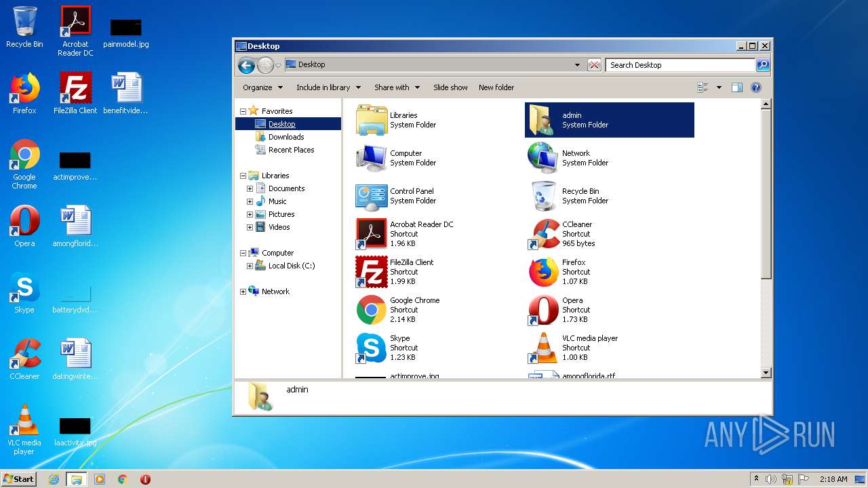The image size is (868, 488).
Task: Open recent pages dropdown next to Forward
Action: tap(278, 66)
